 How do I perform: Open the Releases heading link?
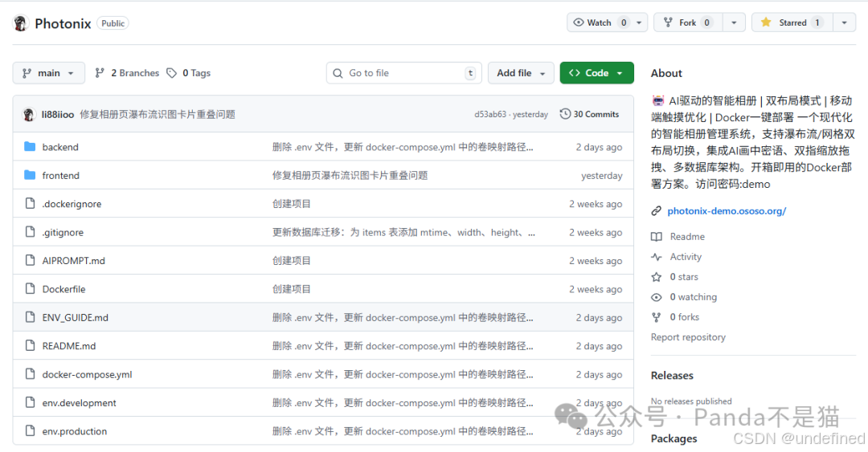[672, 376]
